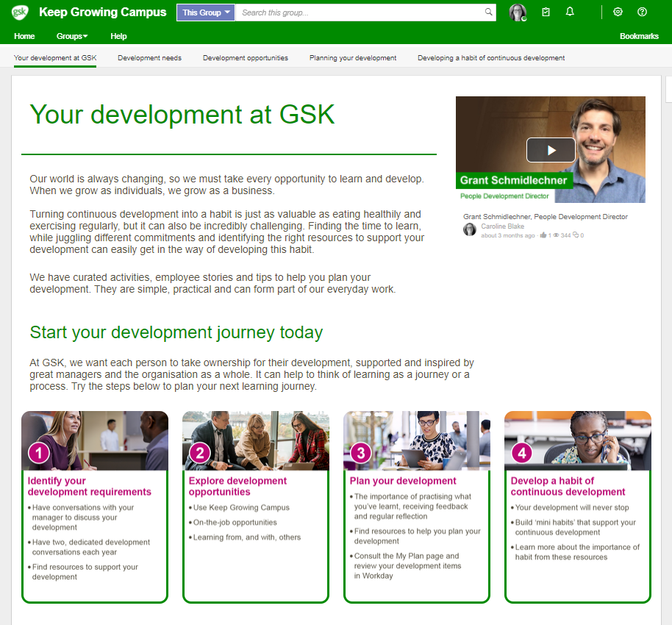Play the Grant Schmidlechner video

pos(551,150)
